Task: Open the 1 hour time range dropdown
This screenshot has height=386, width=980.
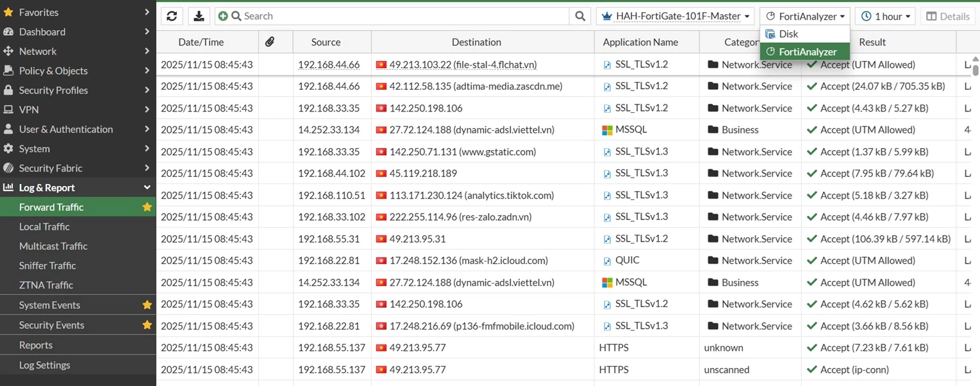Action: point(885,16)
